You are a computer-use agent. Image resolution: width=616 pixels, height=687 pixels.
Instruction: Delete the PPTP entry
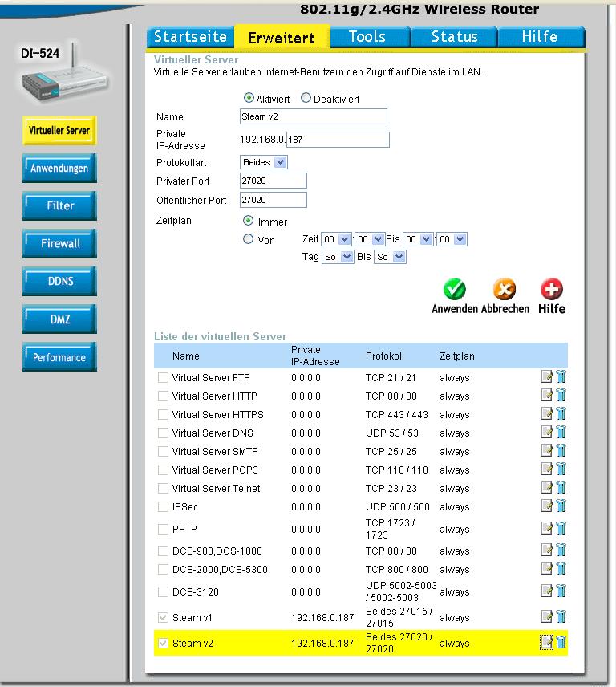[561, 528]
